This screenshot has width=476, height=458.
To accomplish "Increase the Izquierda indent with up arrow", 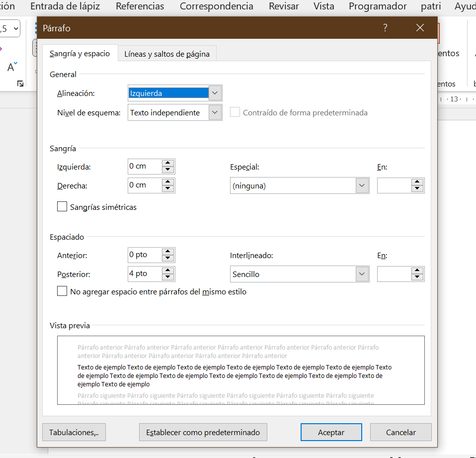I will pos(168,163).
